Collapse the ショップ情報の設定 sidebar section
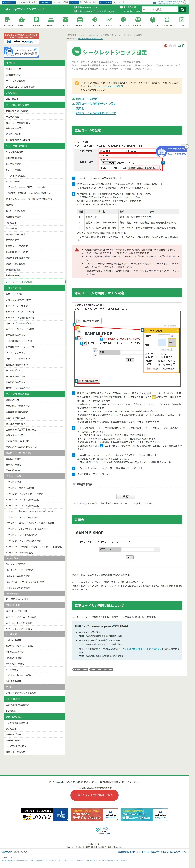Image resolution: width=195 pixels, height=868 pixels. 34,146
